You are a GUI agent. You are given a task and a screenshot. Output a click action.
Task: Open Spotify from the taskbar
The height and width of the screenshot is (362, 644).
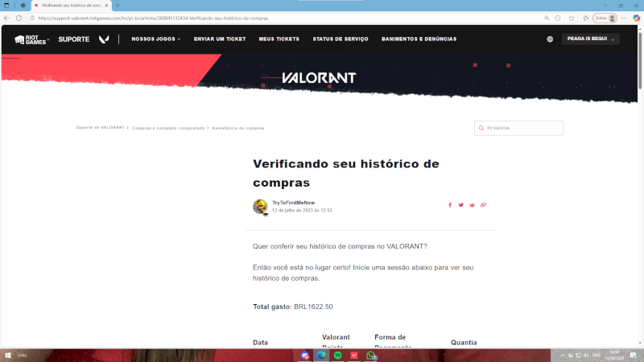(x=337, y=356)
